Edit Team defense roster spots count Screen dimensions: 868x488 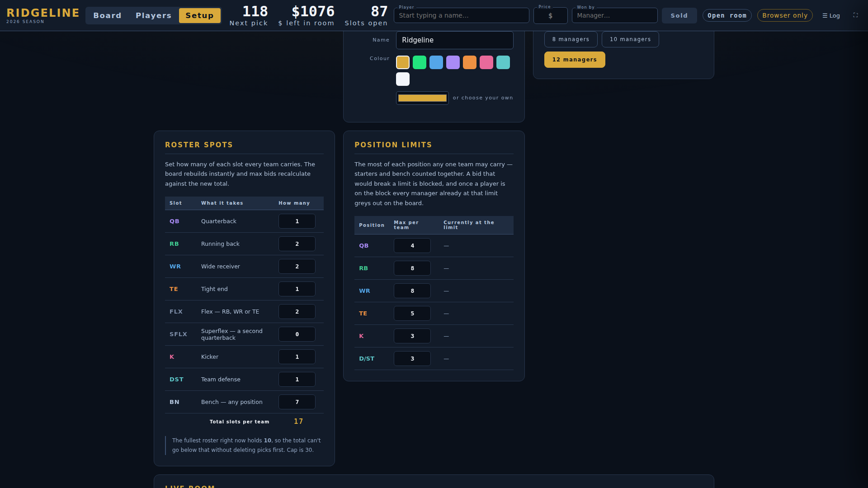tap(297, 380)
